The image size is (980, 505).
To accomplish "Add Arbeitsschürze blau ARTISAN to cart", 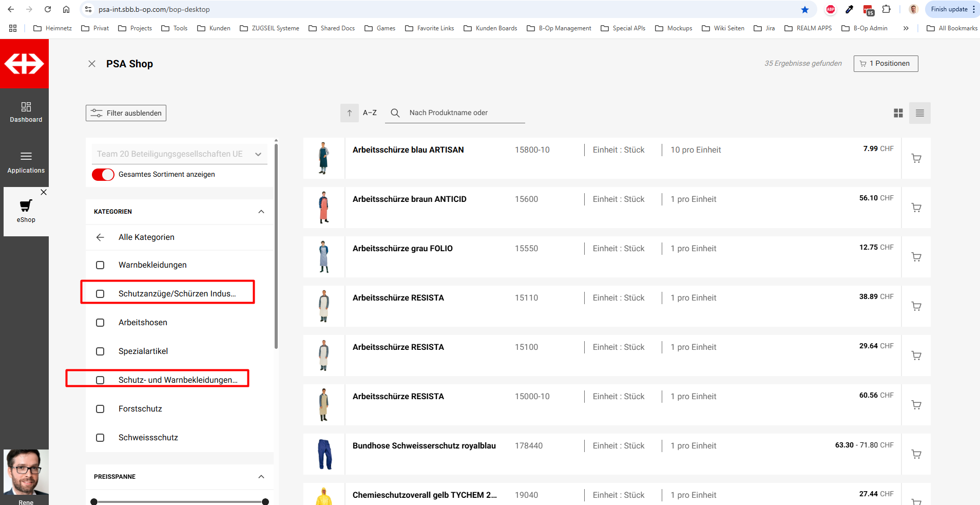I will [x=916, y=158].
